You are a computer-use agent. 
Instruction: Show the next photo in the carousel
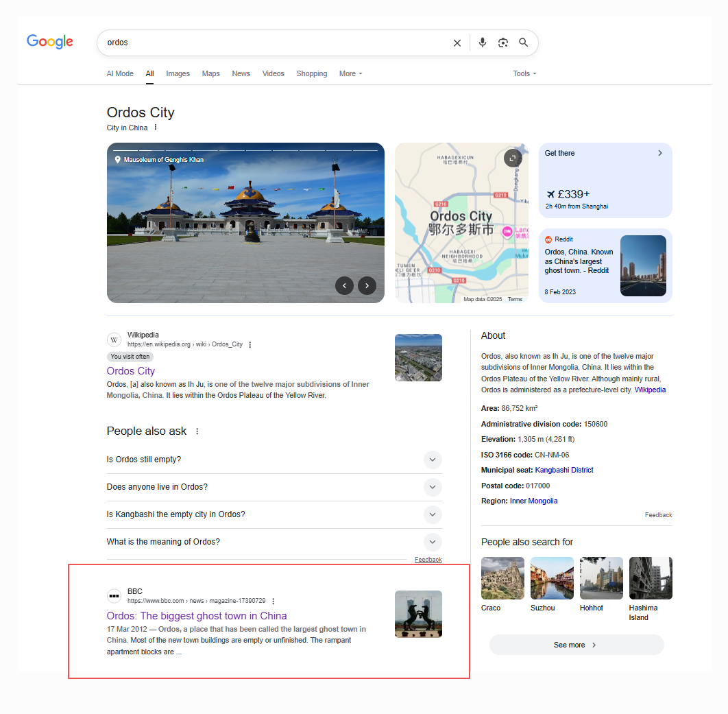point(367,286)
